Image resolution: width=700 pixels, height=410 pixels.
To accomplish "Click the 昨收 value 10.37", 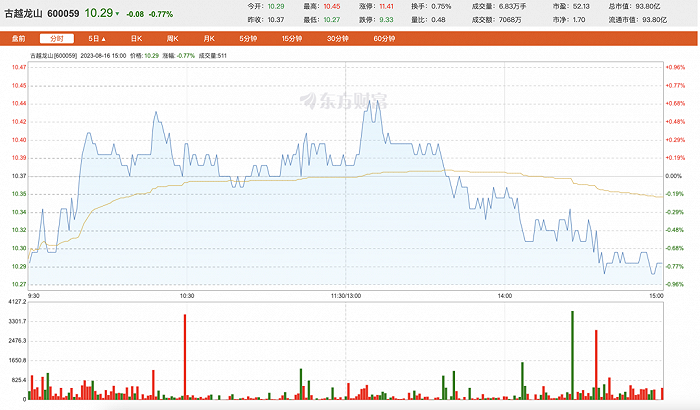I will 276,20.
